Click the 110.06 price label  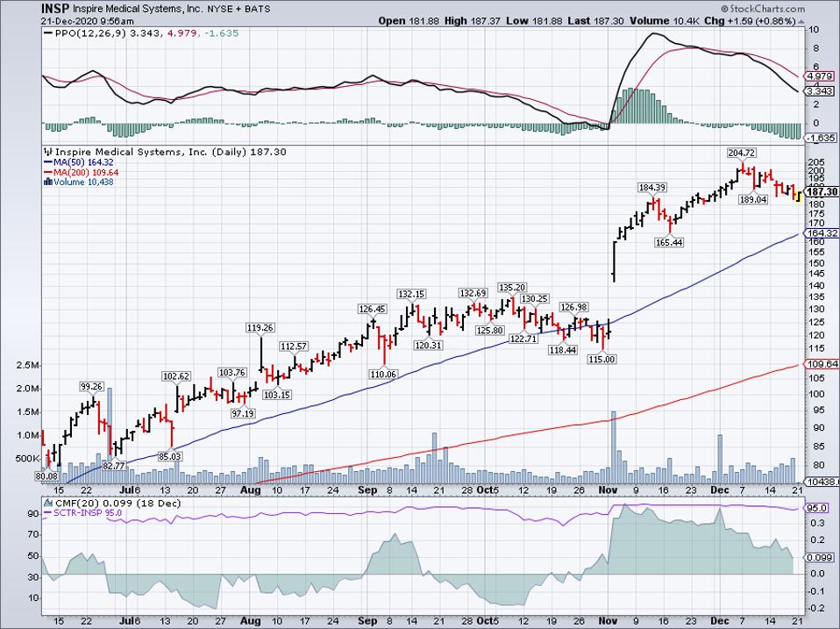383,374
